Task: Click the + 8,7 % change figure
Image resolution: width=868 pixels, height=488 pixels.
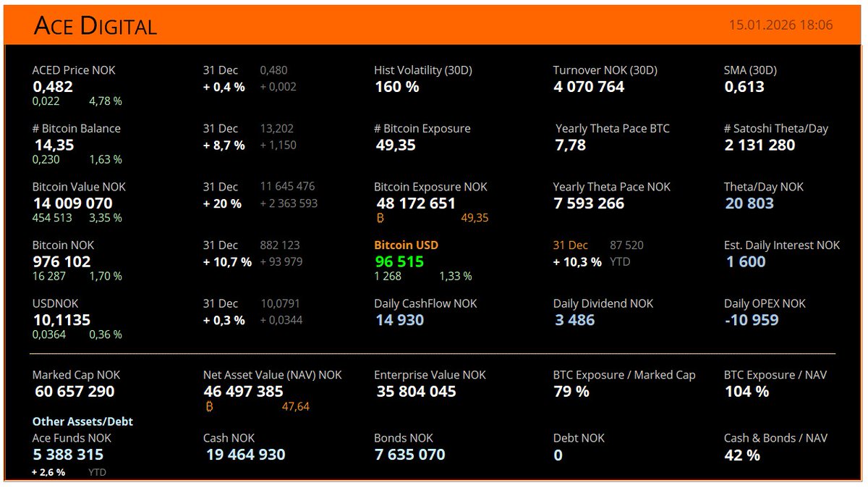Action: 224,145
